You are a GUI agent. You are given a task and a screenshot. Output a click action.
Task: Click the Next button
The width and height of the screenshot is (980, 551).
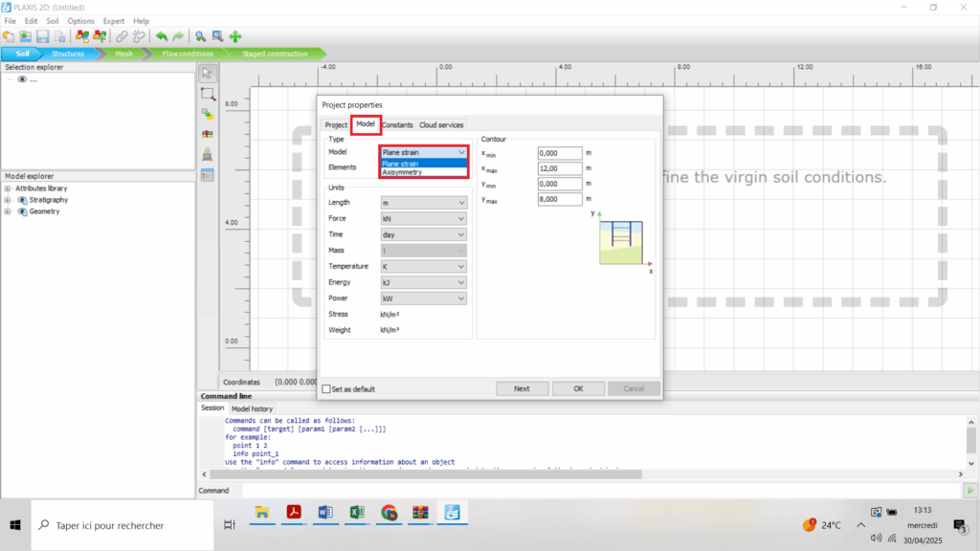pos(522,388)
